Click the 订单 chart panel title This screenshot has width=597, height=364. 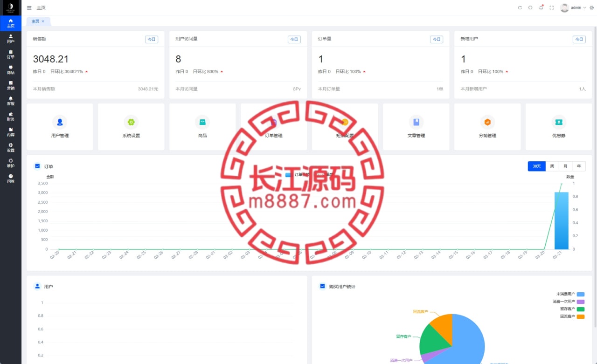pyautogui.click(x=49, y=166)
